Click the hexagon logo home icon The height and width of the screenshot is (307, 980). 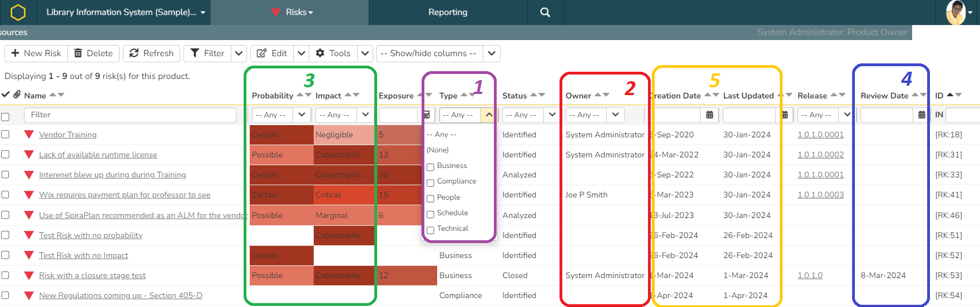click(18, 12)
